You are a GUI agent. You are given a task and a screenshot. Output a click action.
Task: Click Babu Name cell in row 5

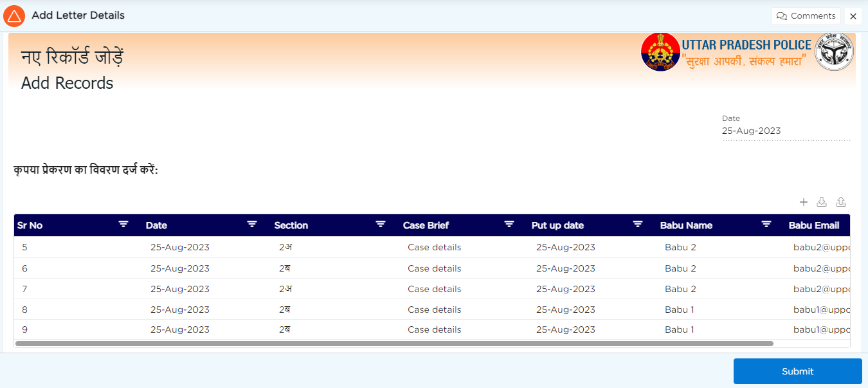tap(721, 247)
